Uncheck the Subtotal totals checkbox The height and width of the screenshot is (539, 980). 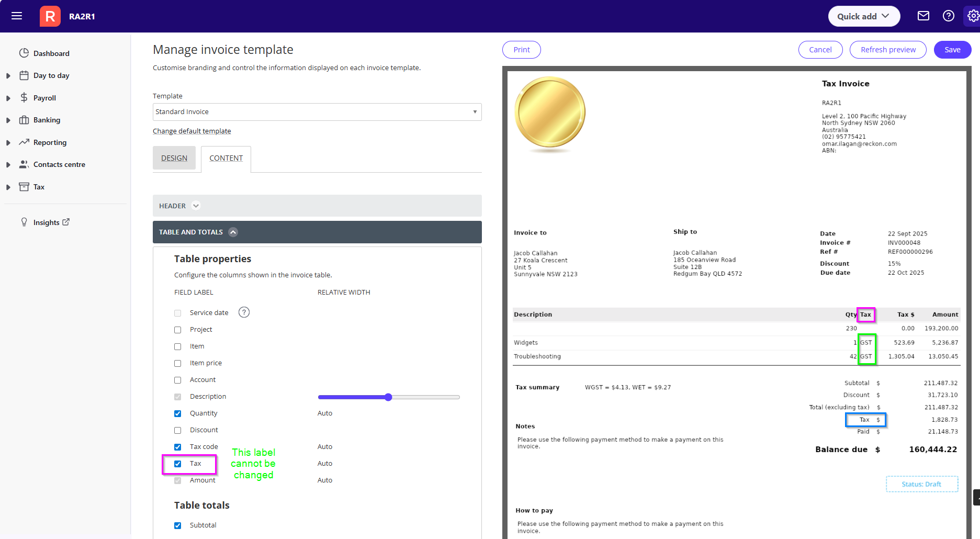click(x=178, y=525)
